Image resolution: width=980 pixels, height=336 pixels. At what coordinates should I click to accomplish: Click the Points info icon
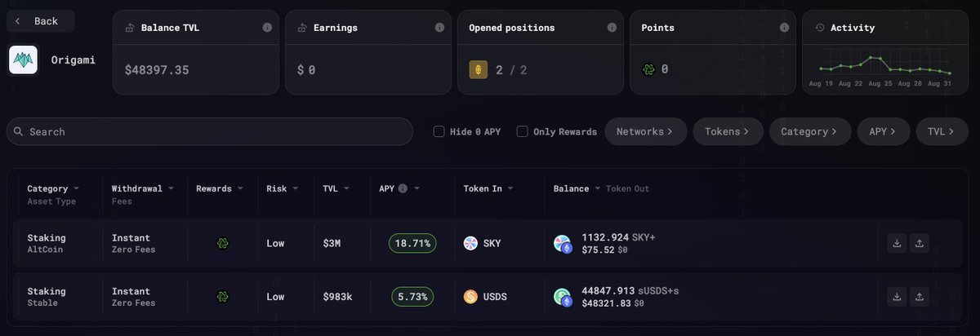click(x=784, y=27)
